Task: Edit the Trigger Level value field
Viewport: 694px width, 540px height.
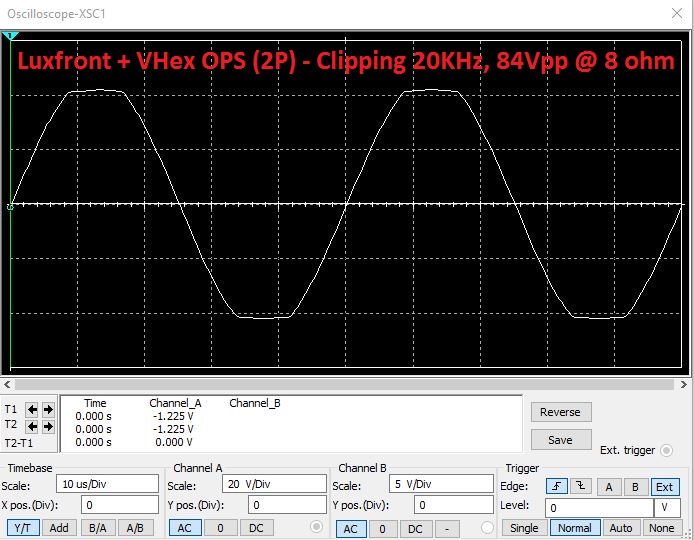Action: click(599, 508)
